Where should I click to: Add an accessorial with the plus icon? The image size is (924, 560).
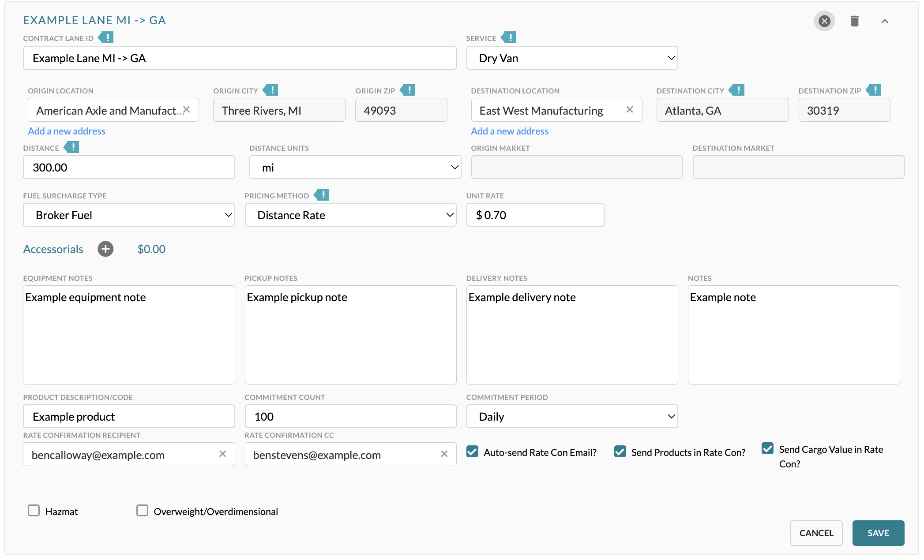click(x=105, y=249)
